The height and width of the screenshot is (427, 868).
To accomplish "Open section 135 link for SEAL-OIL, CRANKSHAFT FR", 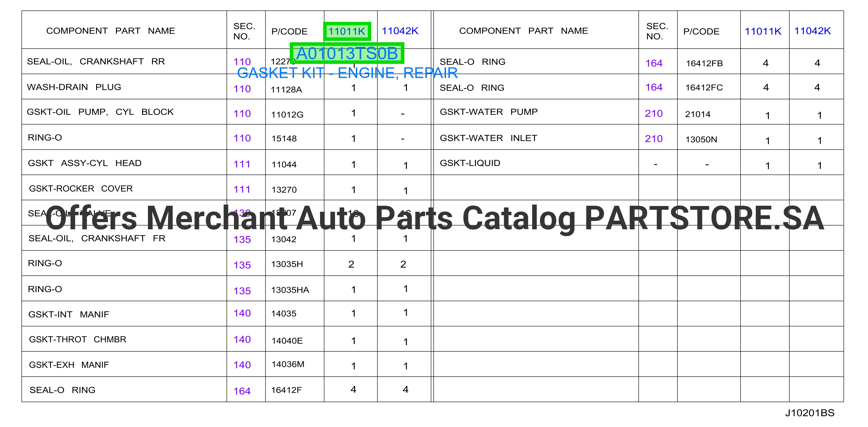I will pyautogui.click(x=242, y=240).
